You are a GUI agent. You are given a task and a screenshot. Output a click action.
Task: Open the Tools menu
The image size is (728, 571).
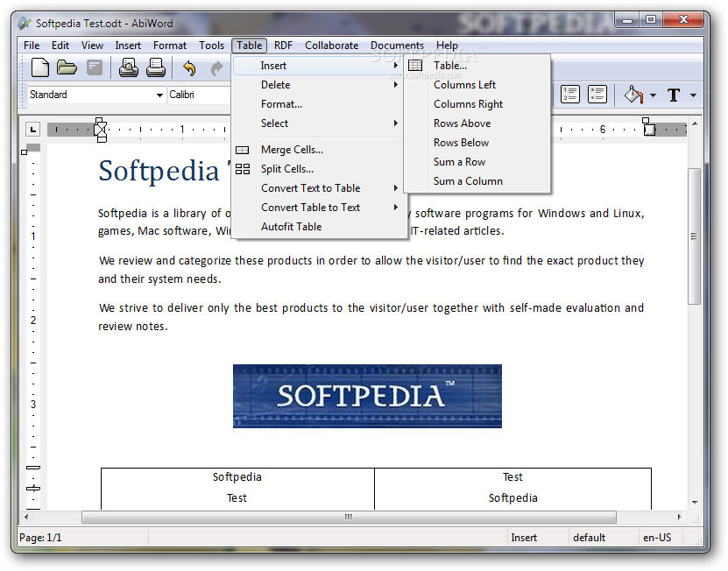[212, 46]
